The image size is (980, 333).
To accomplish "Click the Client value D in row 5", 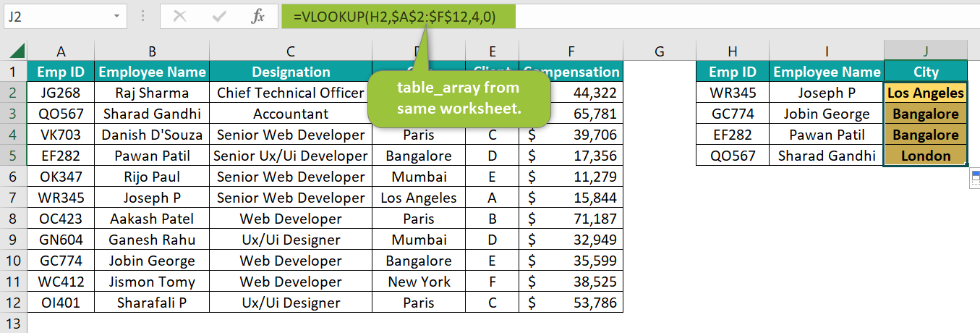I will tap(492, 156).
